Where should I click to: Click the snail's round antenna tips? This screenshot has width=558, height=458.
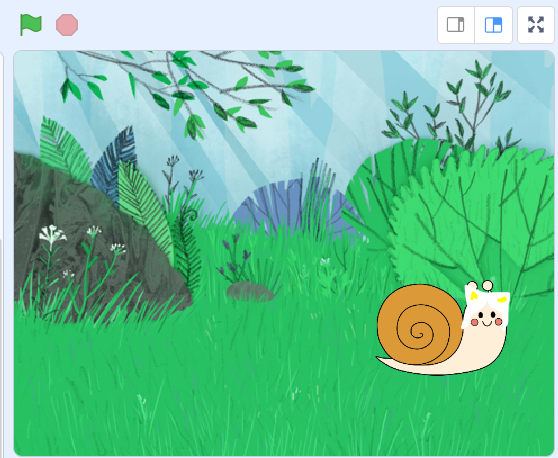480,285
